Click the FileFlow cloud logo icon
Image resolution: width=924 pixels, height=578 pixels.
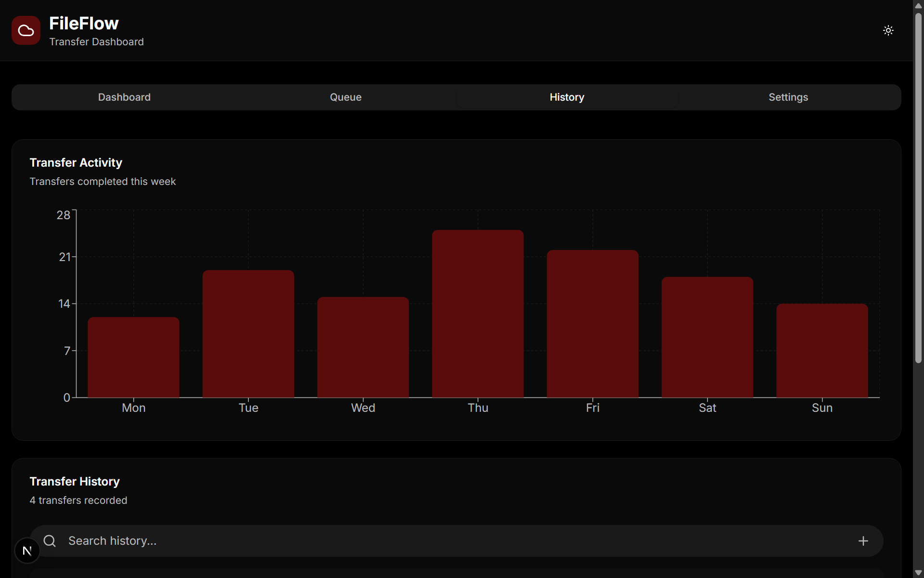(x=26, y=30)
